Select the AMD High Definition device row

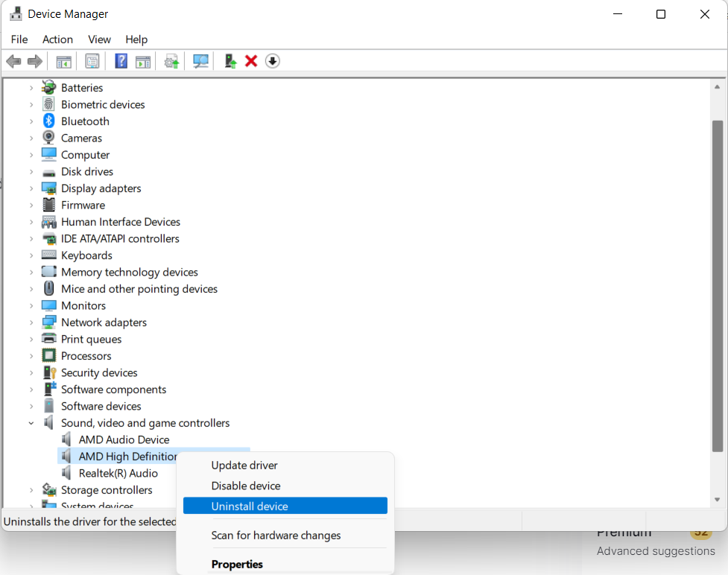click(x=153, y=456)
